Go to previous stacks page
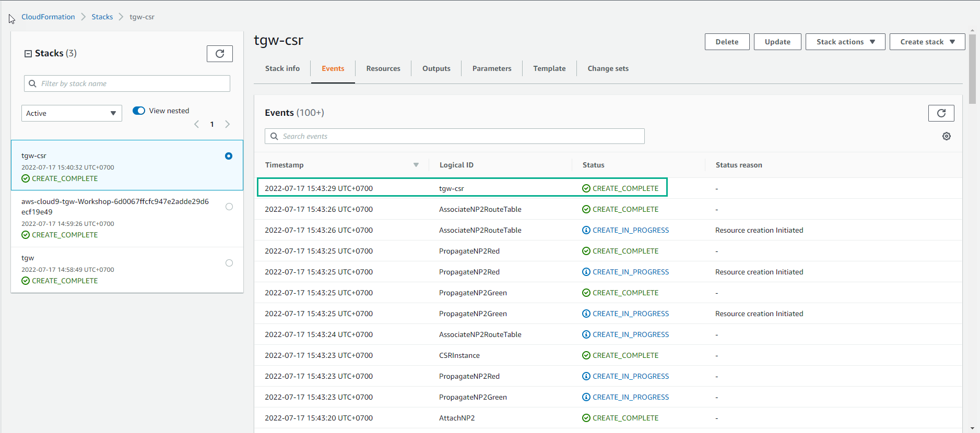 coord(196,124)
